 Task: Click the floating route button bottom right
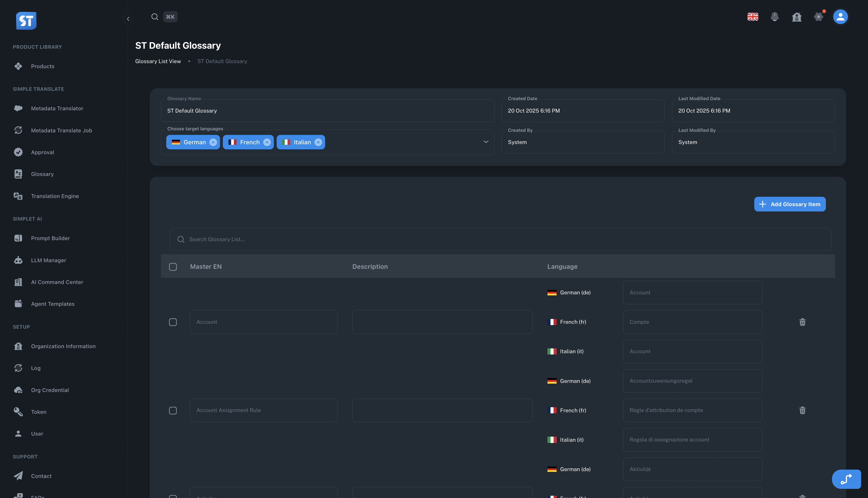click(x=846, y=479)
